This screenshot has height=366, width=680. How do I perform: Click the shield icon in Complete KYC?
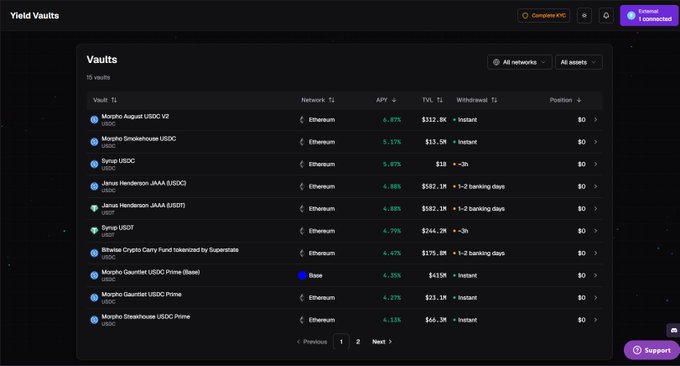pyautogui.click(x=525, y=16)
